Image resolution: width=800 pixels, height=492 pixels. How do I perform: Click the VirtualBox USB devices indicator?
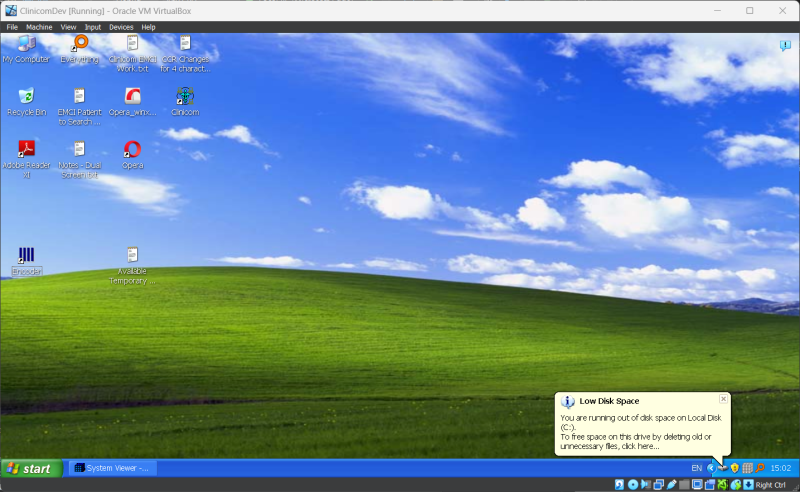pyautogui.click(x=672, y=485)
